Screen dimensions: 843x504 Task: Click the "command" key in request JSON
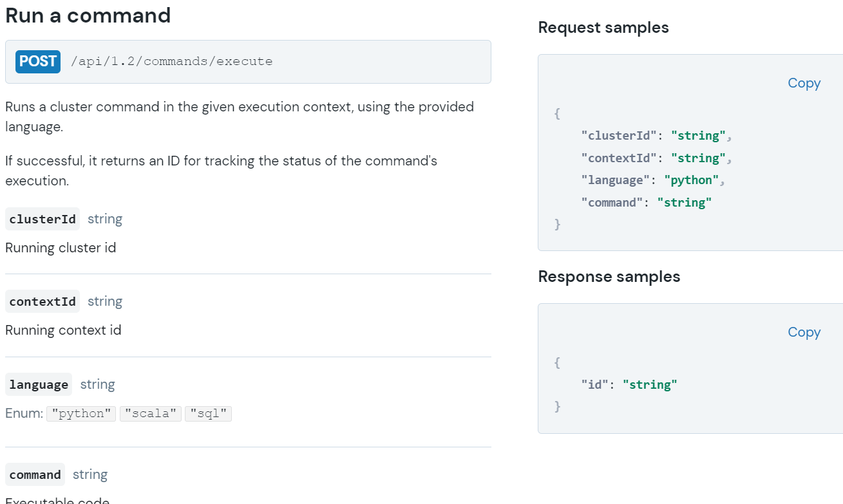point(612,203)
